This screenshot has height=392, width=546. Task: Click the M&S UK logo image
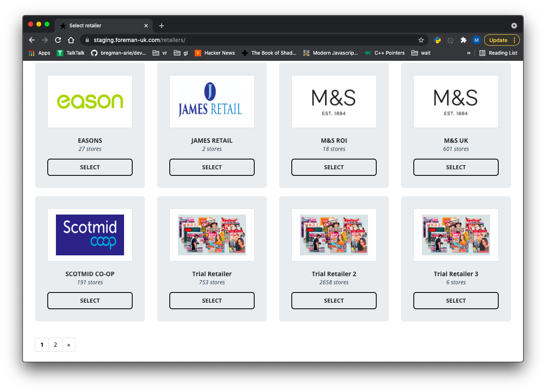coord(456,102)
